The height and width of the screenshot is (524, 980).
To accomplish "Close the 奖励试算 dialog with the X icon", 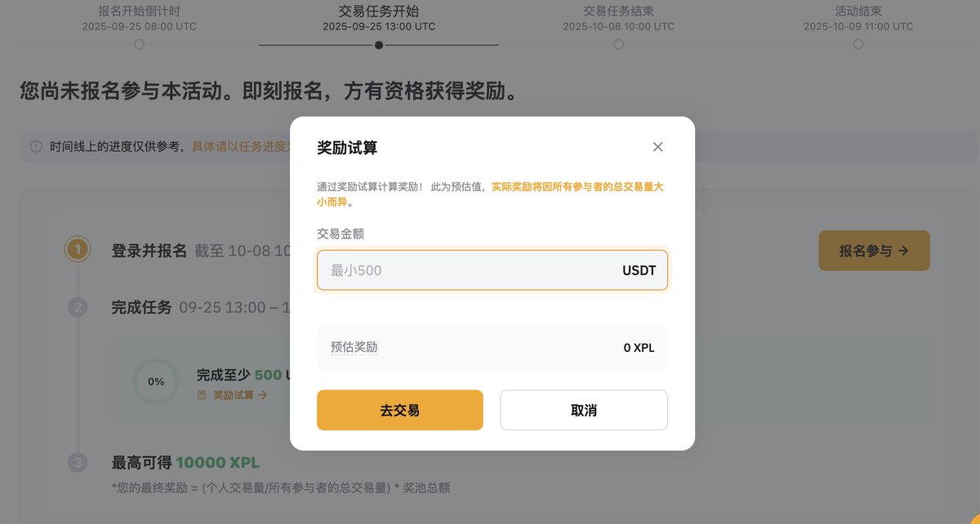I will [658, 147].
